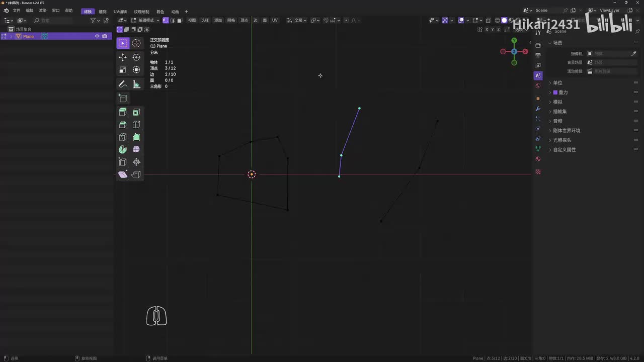
Task: Click the outliner search field
Action: [x=53, y=20]
